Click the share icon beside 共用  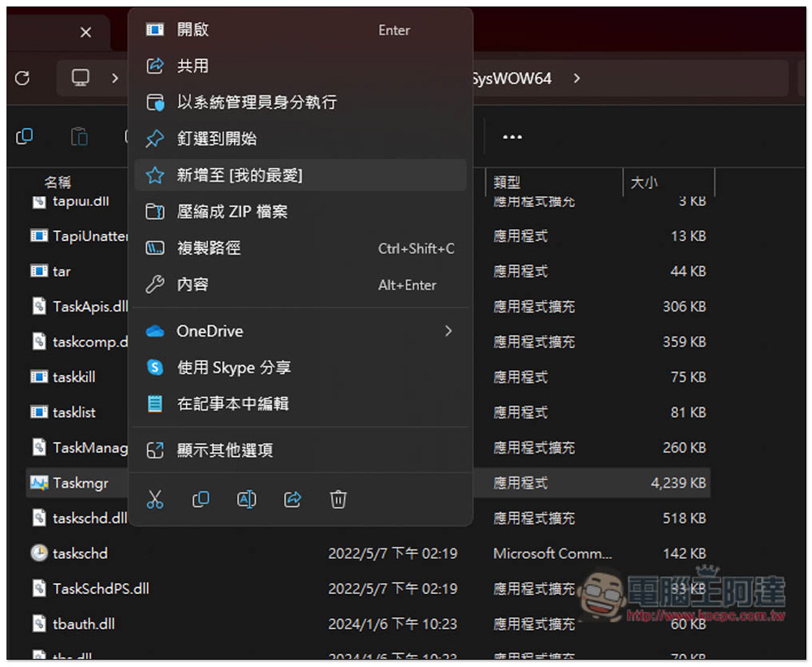point(155,66)
